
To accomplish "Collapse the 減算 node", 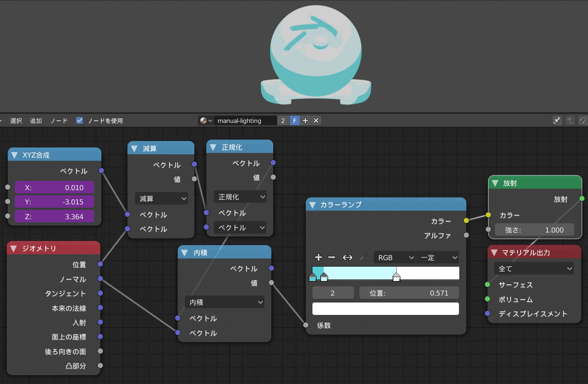I will pos(135,148).
